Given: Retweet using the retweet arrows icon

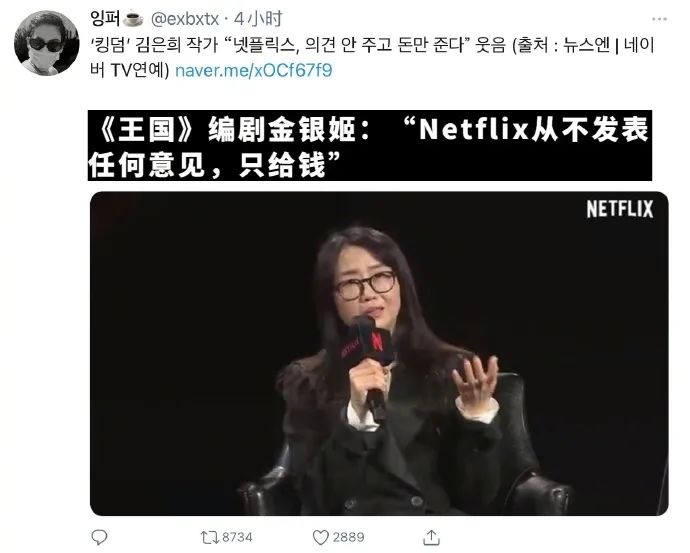Looking at the screenshot, I should point(209,537).
